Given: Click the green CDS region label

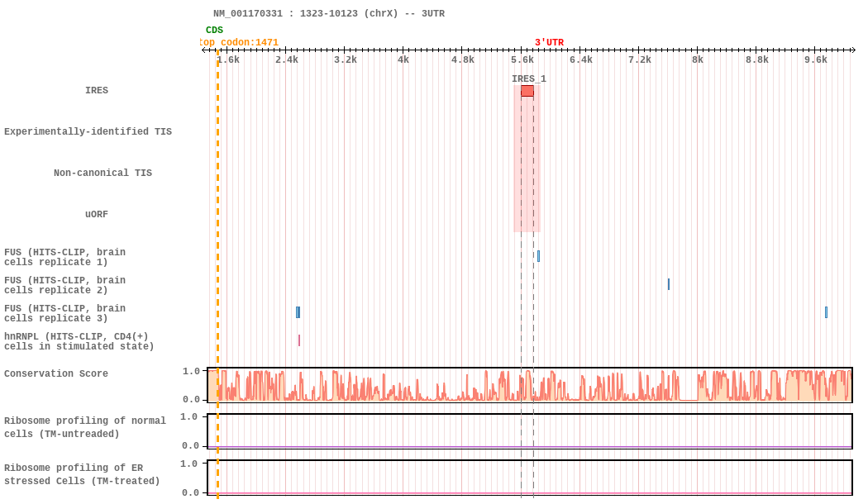Looking at the screenshot, I should (x=214, y=30).
